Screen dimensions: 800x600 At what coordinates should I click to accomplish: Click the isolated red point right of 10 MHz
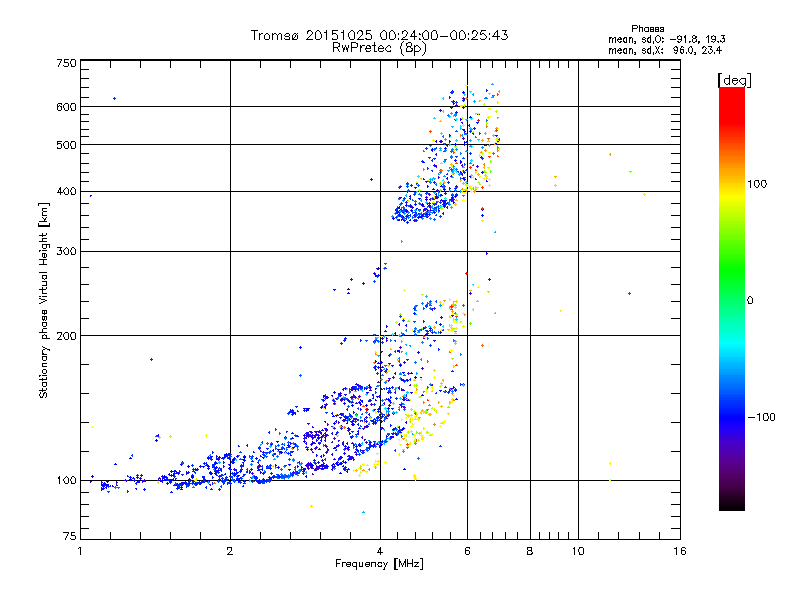point(630,293)
